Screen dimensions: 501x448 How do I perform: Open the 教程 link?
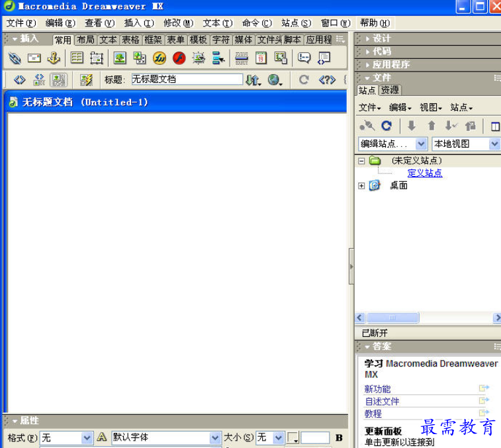tap(373, 414)
